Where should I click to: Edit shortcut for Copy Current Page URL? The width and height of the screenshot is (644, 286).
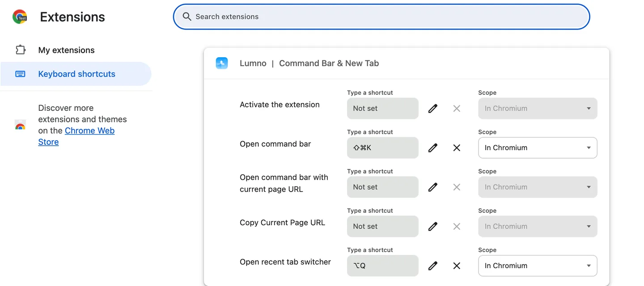click(432, 226)
